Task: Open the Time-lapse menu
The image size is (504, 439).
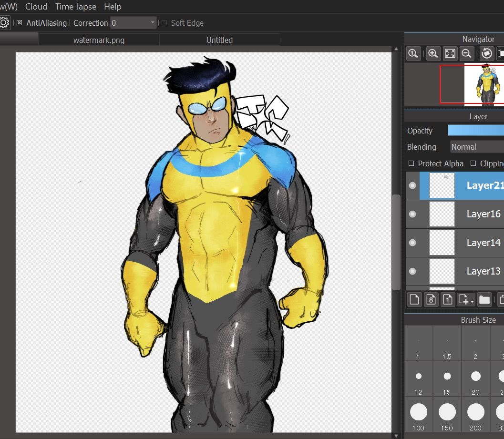Action: point(75,6)
